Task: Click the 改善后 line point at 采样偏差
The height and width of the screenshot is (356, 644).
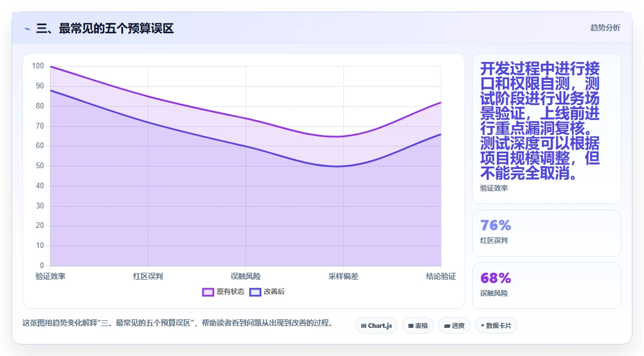Action: tap(343, 166)
